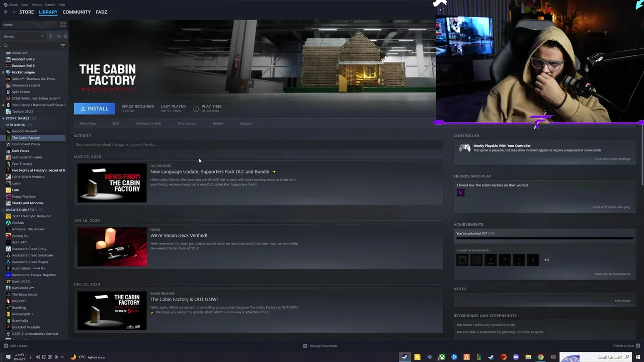Open the FADZ profile tab
Image resolution: width=644 pixels, height=362 pixels.
[x=102, y=12]
